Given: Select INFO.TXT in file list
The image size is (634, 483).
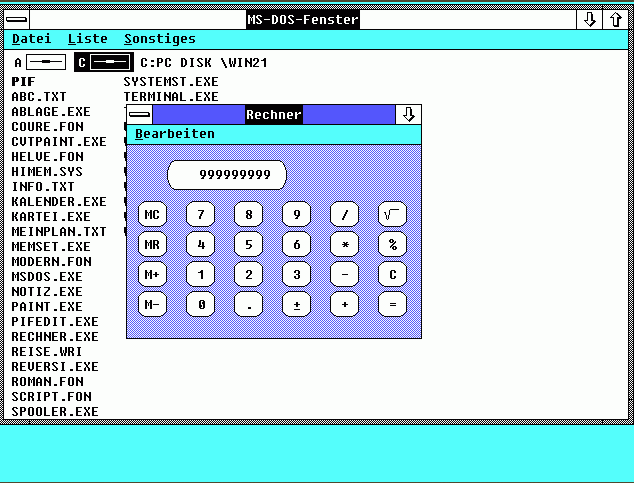Looking at the screenshot, I should (x=43, y=186).
